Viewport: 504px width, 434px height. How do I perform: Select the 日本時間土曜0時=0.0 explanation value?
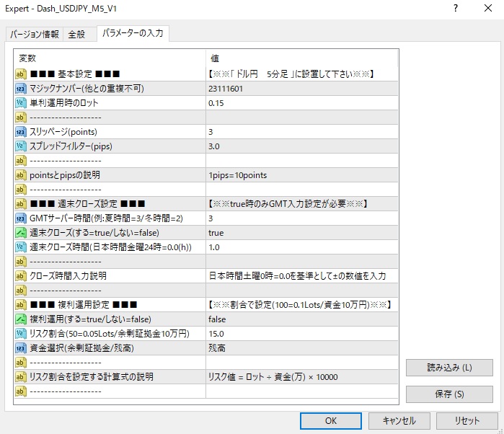[302, 276]
